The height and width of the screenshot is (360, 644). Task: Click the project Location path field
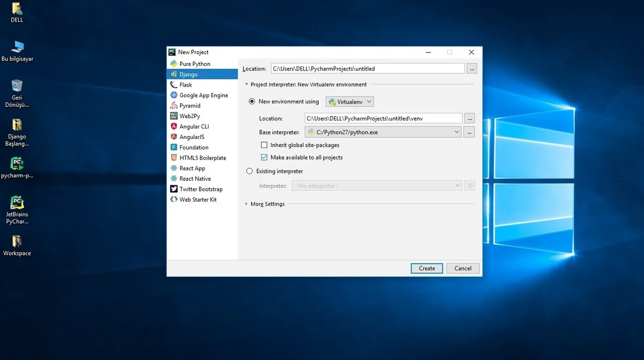[368, 68]
